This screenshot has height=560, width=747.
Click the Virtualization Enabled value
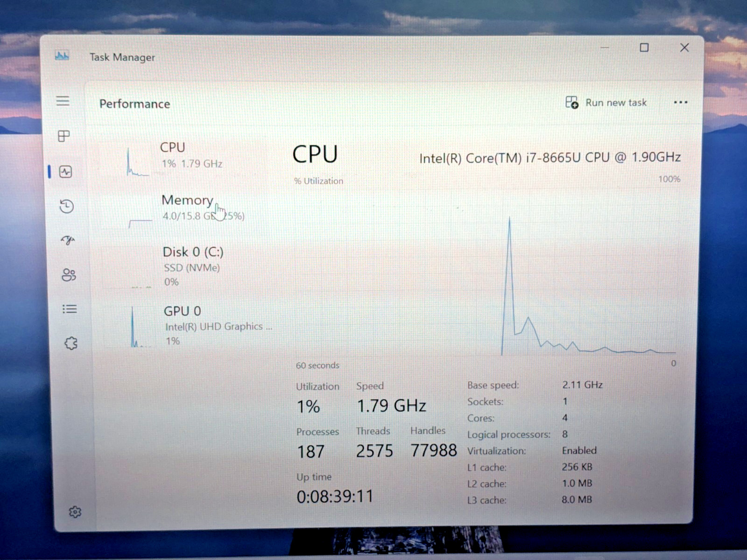point(579,450)
